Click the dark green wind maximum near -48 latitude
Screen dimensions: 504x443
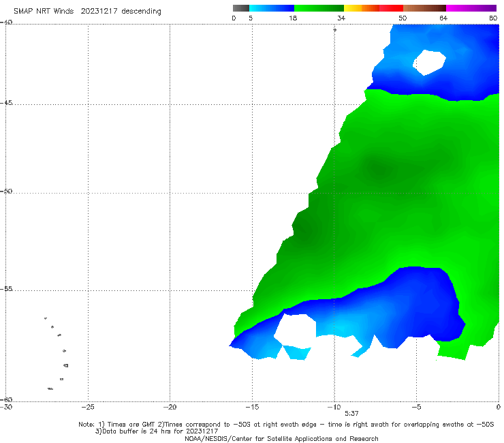point(381,169)
